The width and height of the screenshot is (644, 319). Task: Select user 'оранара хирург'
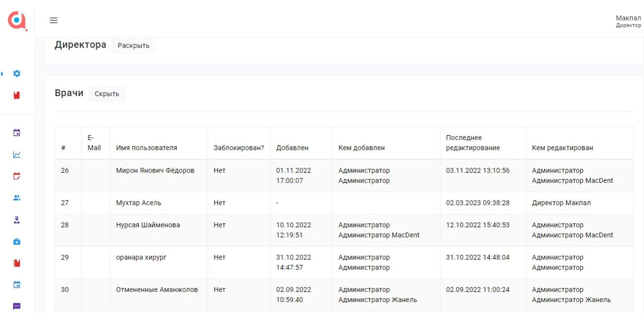pos(141,257)
